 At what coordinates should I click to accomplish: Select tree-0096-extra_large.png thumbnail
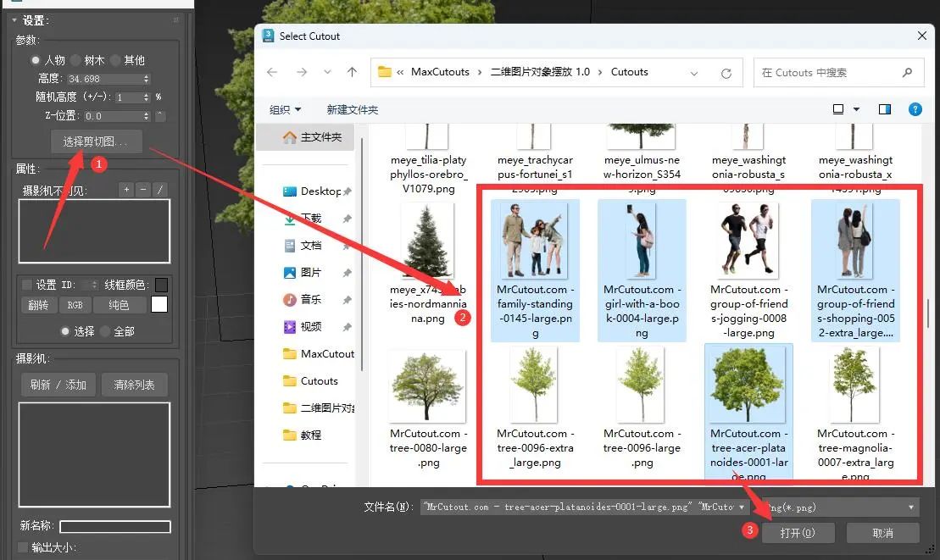(534, 385)
